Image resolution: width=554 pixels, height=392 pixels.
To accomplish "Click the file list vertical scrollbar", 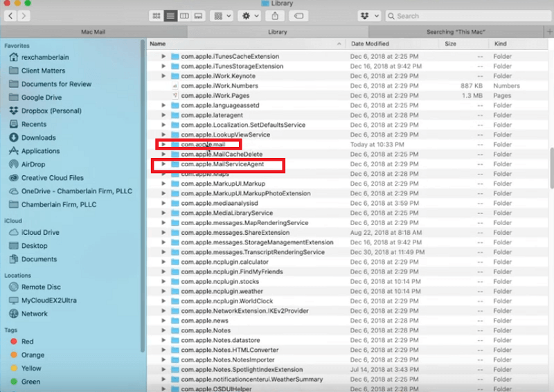I will click(551, 168).
